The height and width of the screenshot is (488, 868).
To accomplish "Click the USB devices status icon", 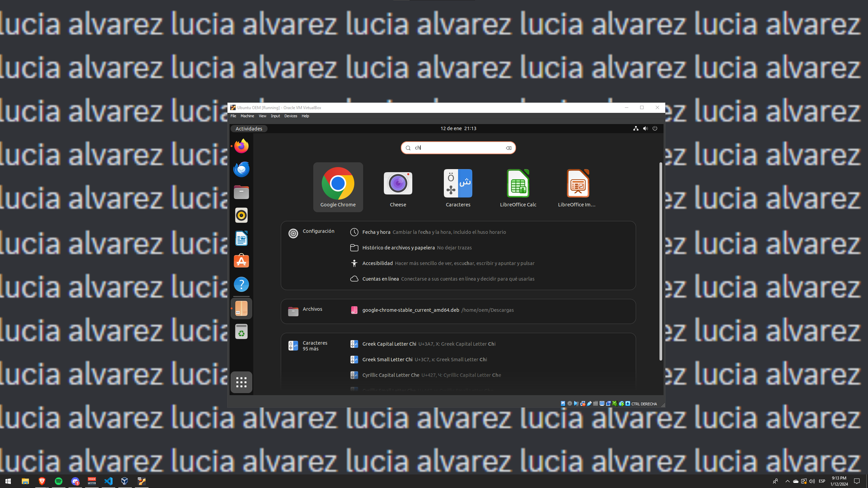I will (x=589, y=404).
